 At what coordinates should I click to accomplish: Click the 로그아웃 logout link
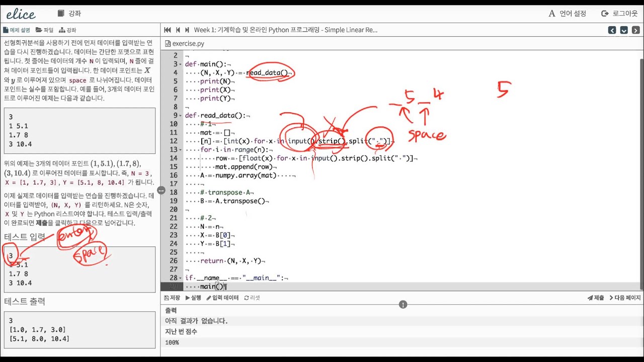(619, 14)
